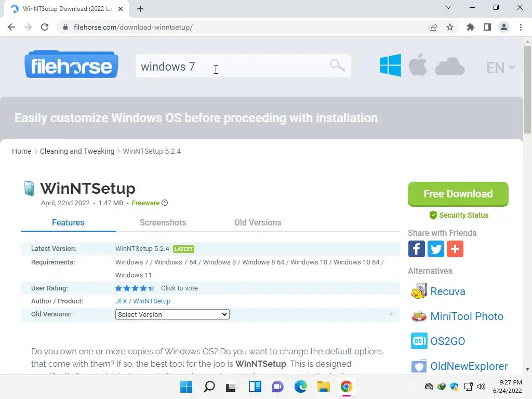
Task: Open taskbar Search
Action: click(209, 387)
